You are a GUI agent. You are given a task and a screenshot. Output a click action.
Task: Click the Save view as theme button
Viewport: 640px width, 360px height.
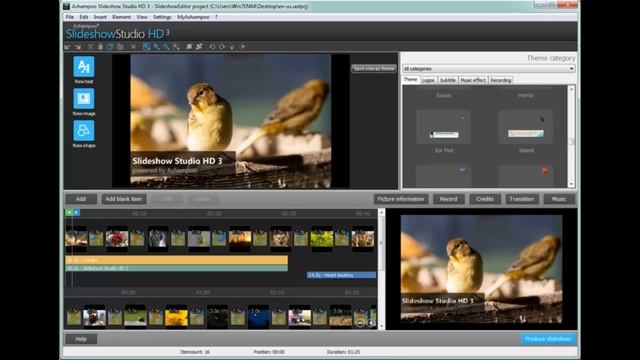pos(374,69)
